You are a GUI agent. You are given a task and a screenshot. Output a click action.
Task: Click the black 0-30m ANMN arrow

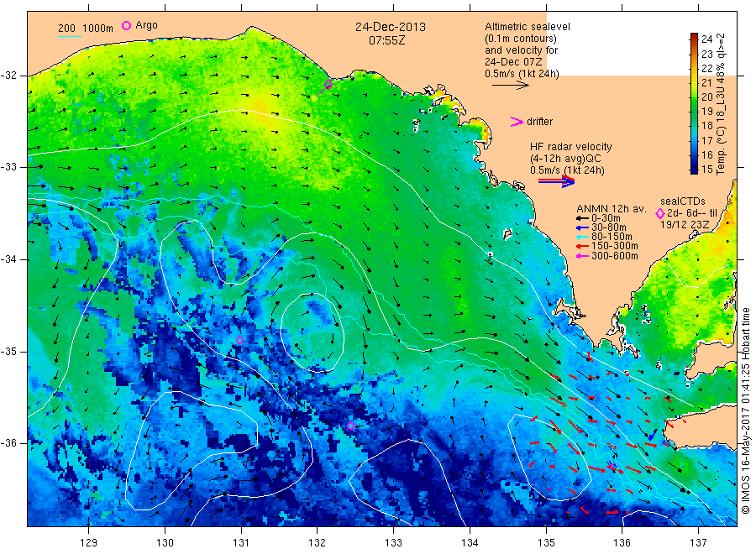click(x=582, y=218)
